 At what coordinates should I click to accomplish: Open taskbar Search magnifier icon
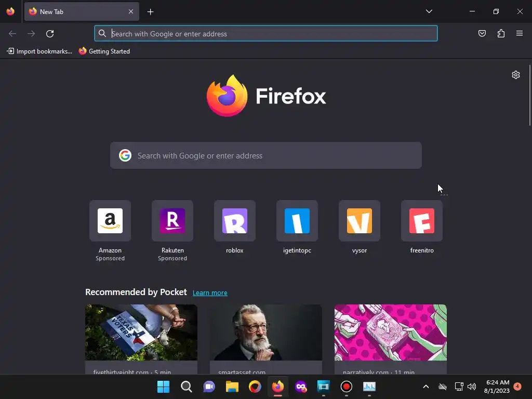[x=186, y=387]
